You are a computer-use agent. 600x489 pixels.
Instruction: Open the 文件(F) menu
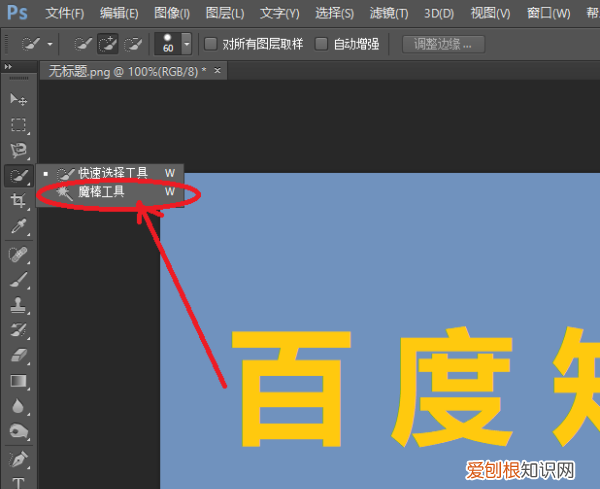[65, 14]
